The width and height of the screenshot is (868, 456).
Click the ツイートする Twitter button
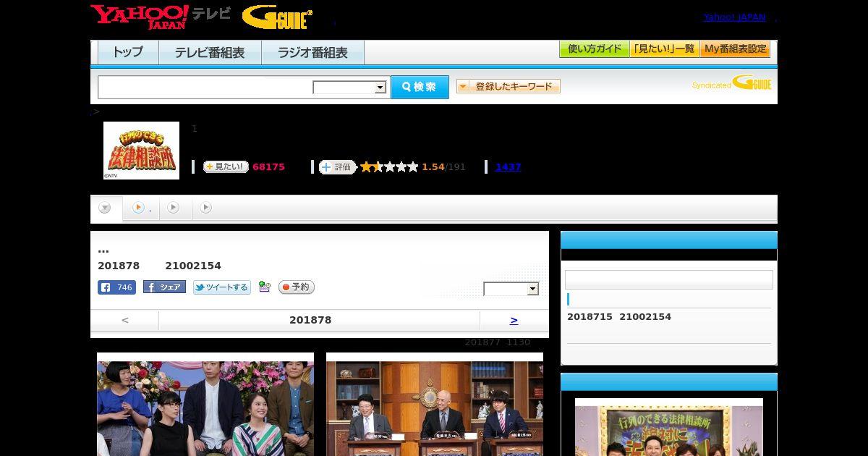point(221,287)
